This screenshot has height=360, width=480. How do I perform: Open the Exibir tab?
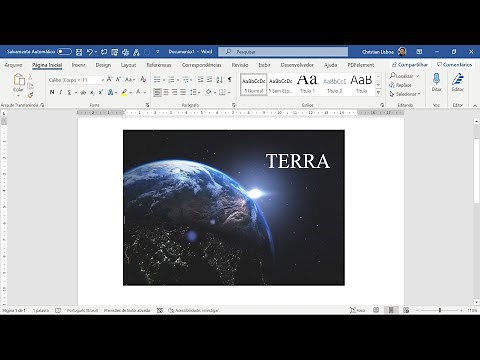[x=264, y=65]
